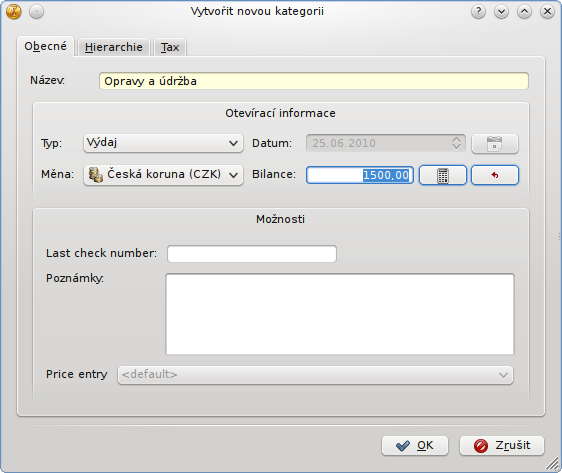
Task: Click the maximize up-chevron titlebar button
Action: 524,12
